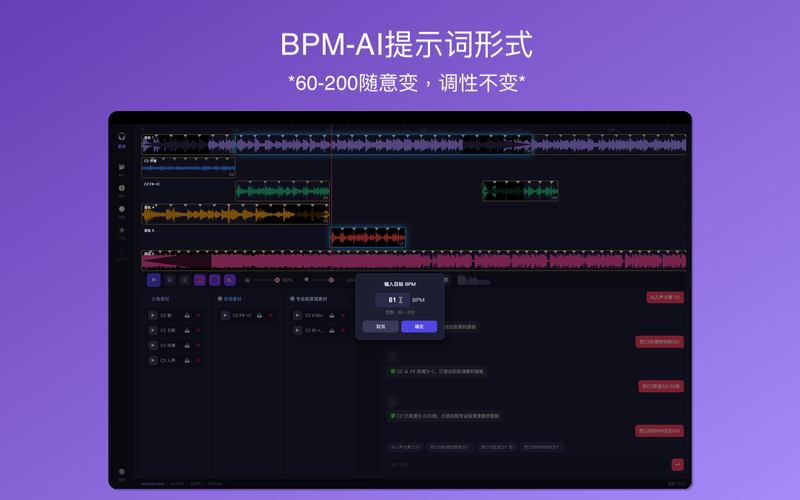Toggle the magnet snap button
Viewport: 800px width, 500px height.
tap(199, 280)
